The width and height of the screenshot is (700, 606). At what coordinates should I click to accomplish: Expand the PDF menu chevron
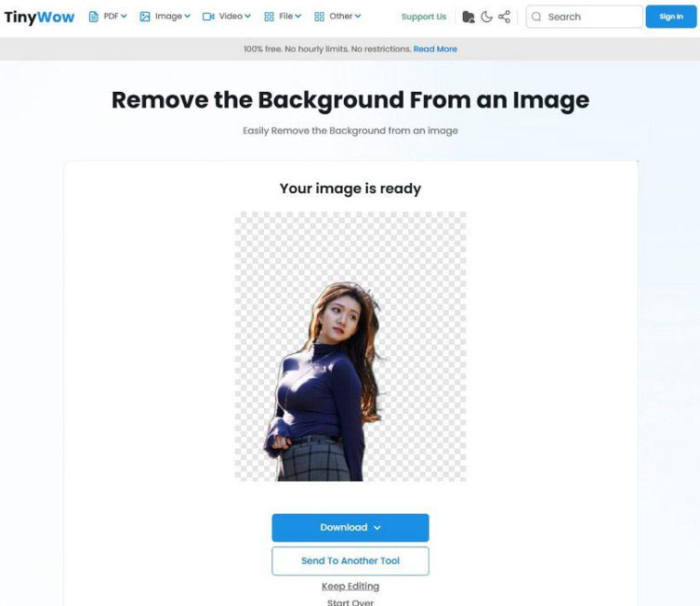point(125,17)
